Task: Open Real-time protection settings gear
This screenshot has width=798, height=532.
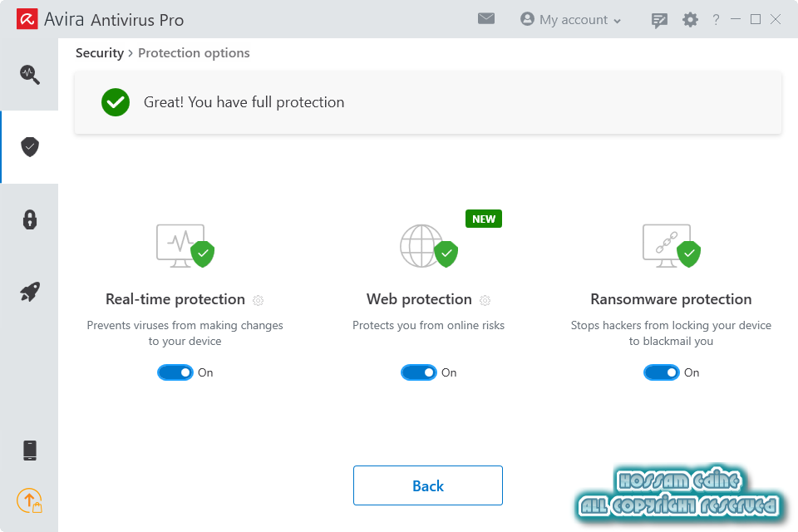Action: coord(258,300)
